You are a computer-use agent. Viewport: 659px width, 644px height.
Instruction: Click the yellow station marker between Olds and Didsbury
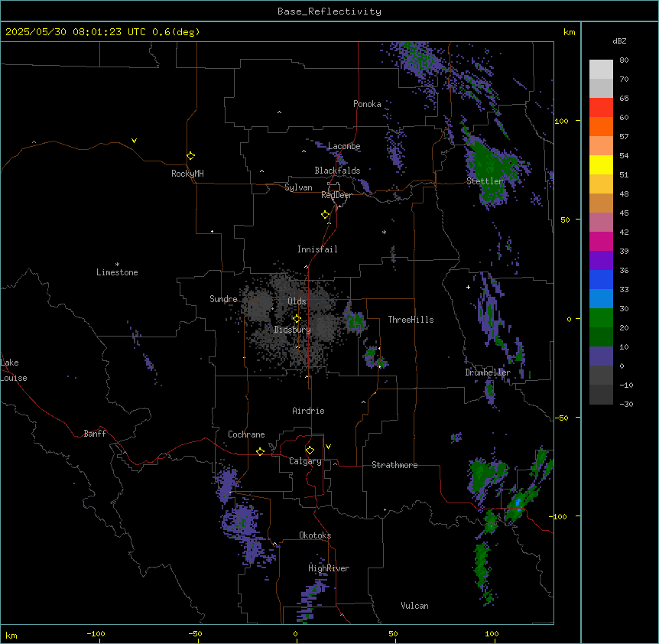(297, 318)
